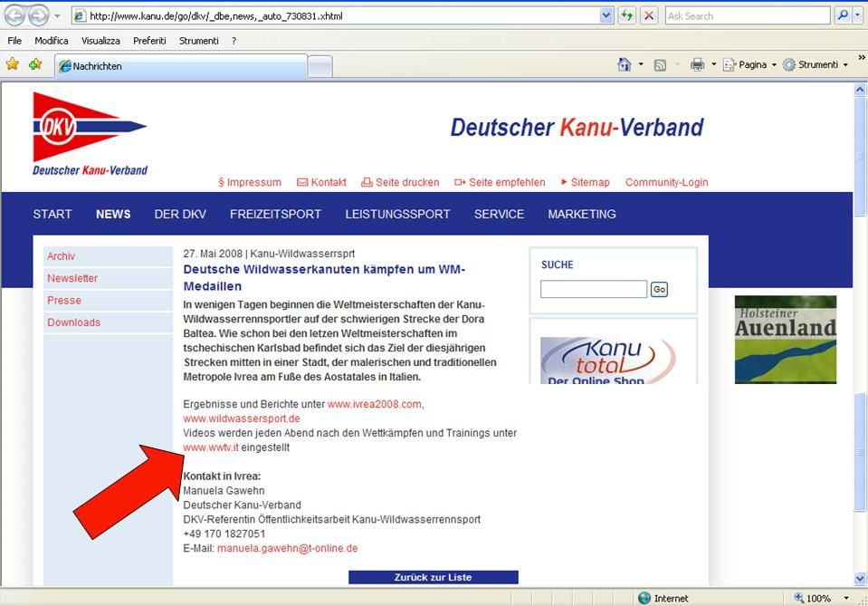Open the LEISTUNGSSPORT navigation item
Viewport: 868px width, 606px height.
coord(397,215)
